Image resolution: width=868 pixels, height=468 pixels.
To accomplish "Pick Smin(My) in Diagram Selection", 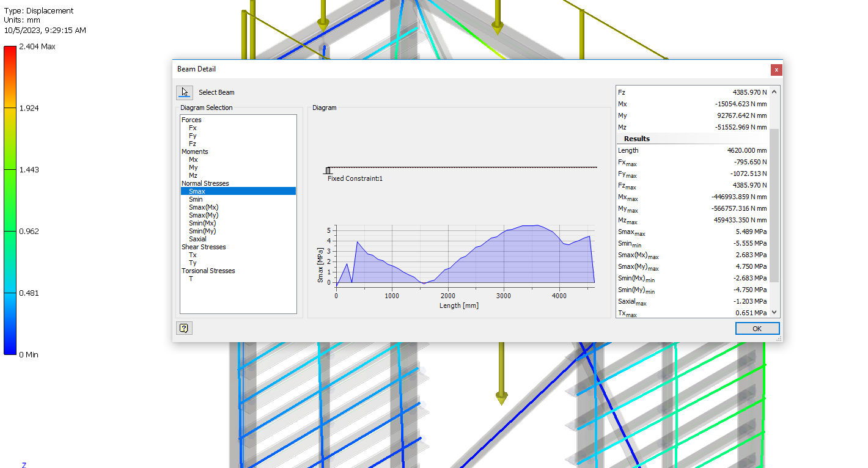I will (x=204, y=231).
